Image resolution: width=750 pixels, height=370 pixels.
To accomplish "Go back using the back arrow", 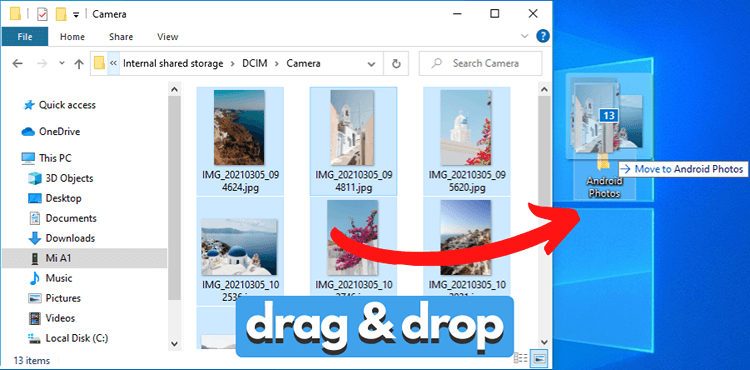I will [x=18, y=64].
